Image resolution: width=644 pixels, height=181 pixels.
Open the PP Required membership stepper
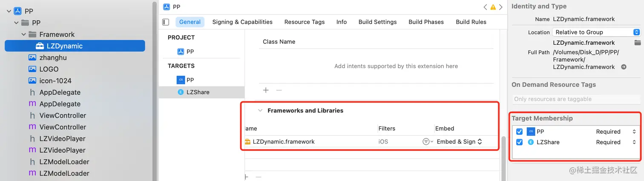pos(634,132)
